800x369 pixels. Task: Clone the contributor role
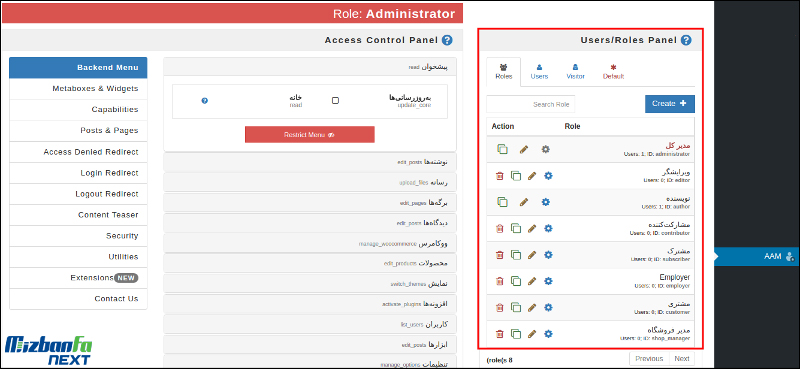[x=516, y=229]
